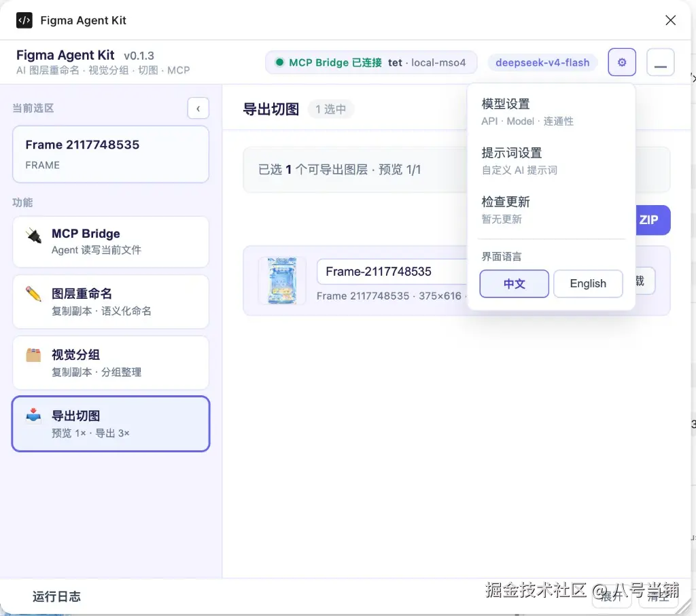Switch interface language to English
Screen dimensions: 696x616
(588, 283)
